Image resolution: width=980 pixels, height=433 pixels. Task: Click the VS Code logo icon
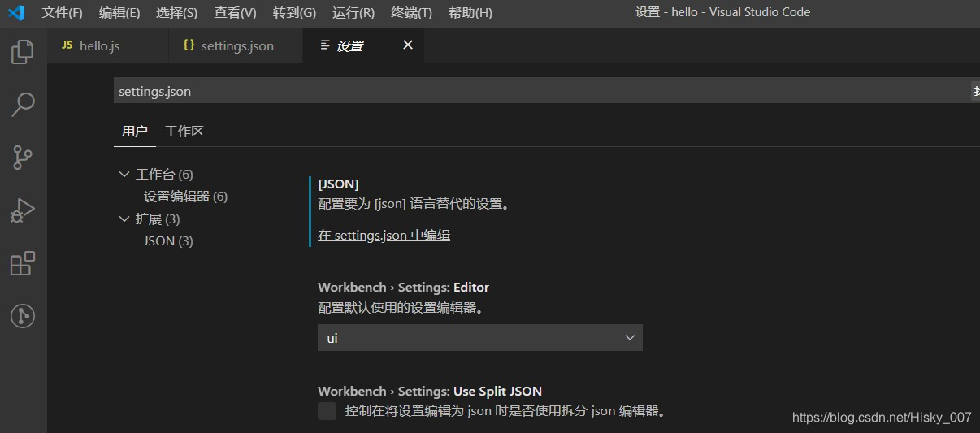pyautogui.click(x=16, y=12)
